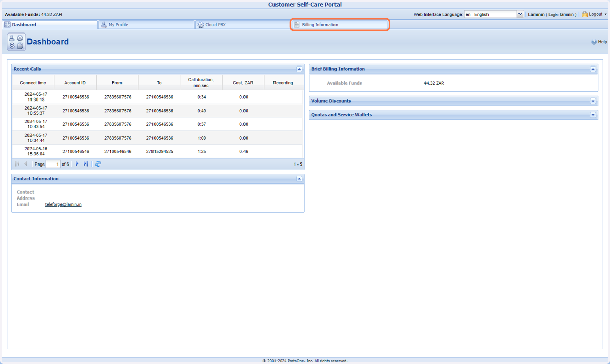Select the call row at 10:43:54

[158, 124]
